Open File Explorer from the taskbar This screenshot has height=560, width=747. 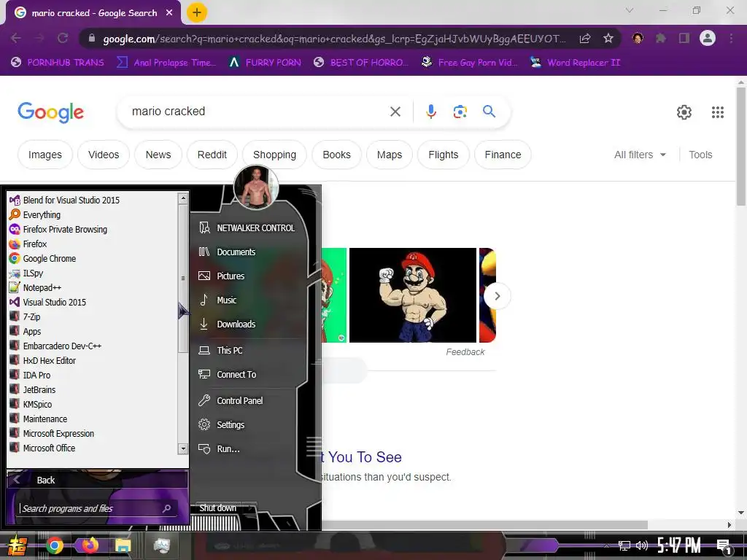click(123, 545)
